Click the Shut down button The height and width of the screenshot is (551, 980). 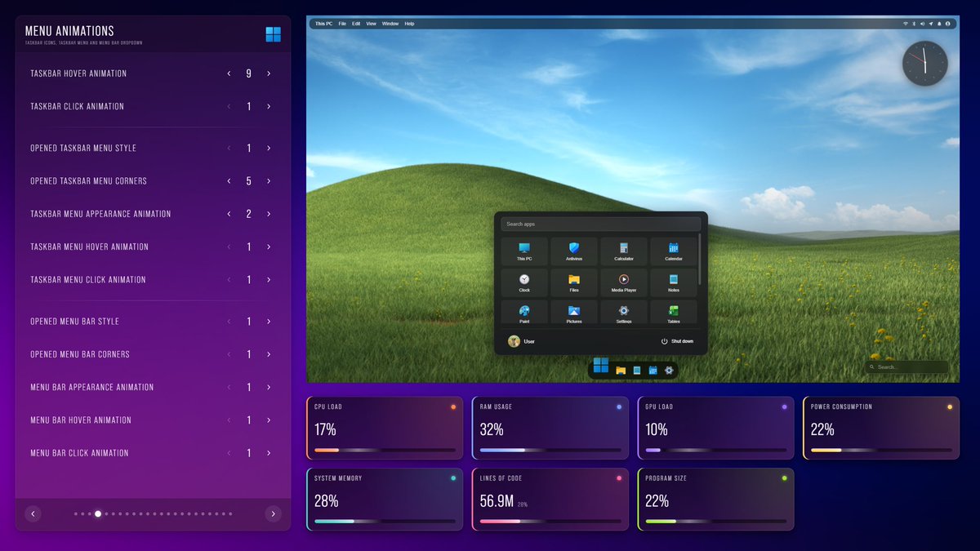tap(677, 341)
